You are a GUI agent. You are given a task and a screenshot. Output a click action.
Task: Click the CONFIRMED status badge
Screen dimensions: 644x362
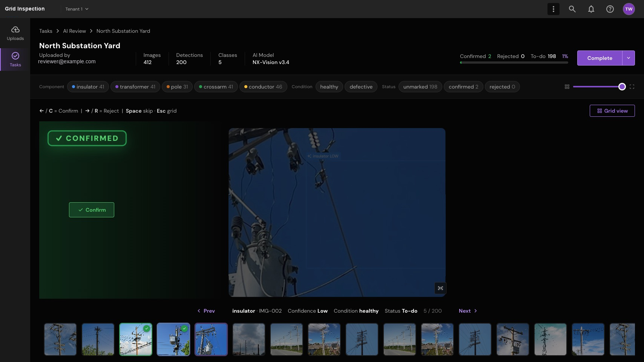(x=87, y=138)
